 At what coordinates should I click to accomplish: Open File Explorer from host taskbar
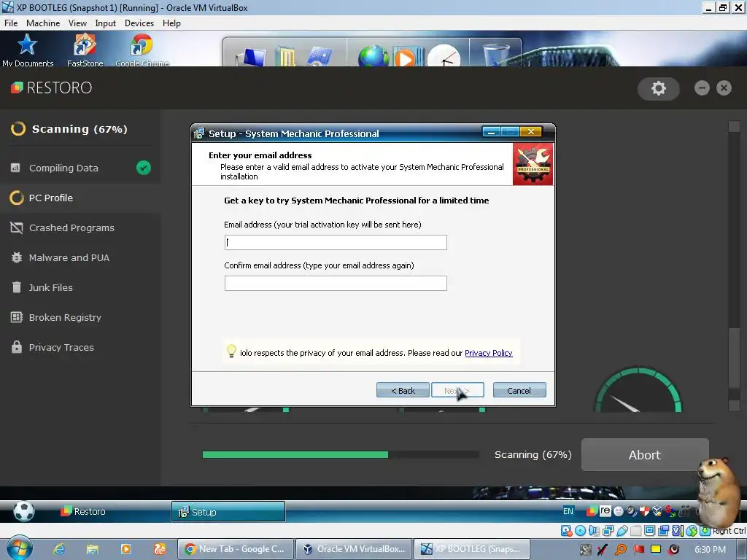click(x=93, y=549)
